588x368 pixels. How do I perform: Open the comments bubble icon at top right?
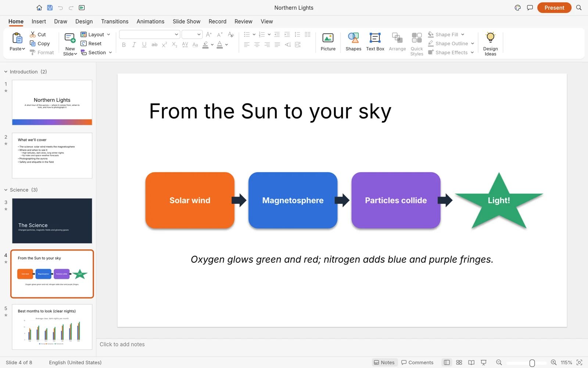point(530,8)
